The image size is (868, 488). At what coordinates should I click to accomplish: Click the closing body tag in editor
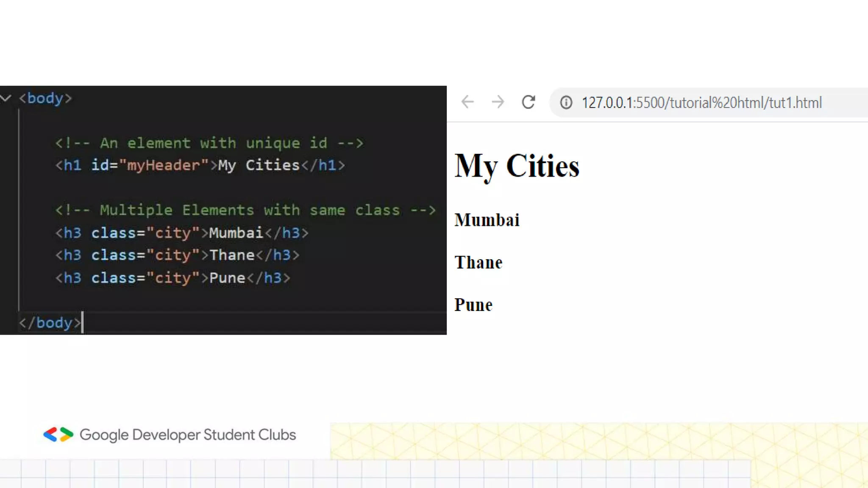[x=50, y=323]
